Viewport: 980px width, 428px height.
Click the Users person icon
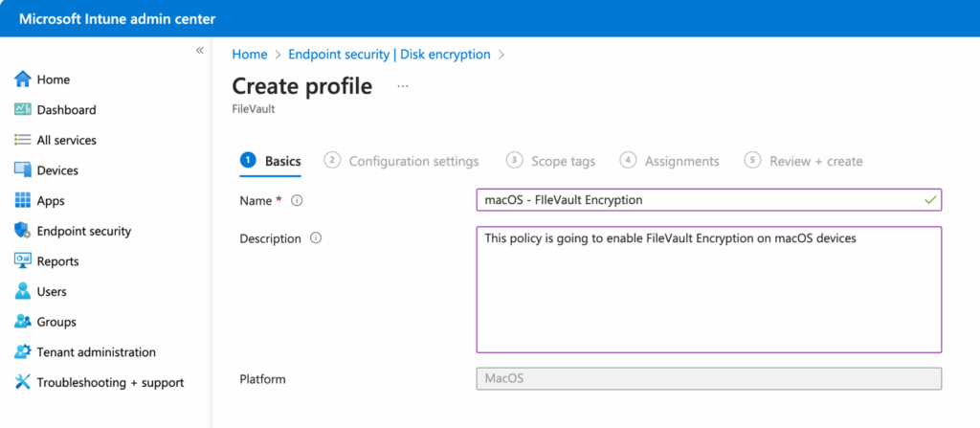23,291
